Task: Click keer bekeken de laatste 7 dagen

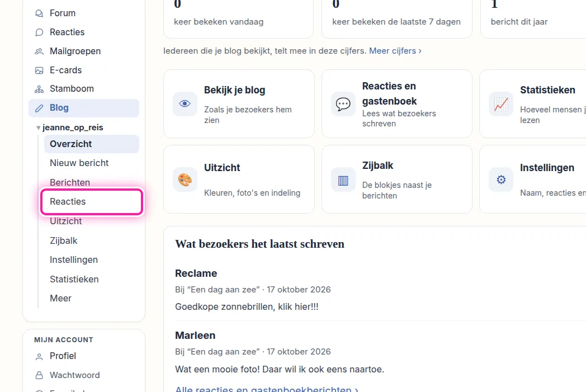Action: pyautogui.click(x=396, y=22)
